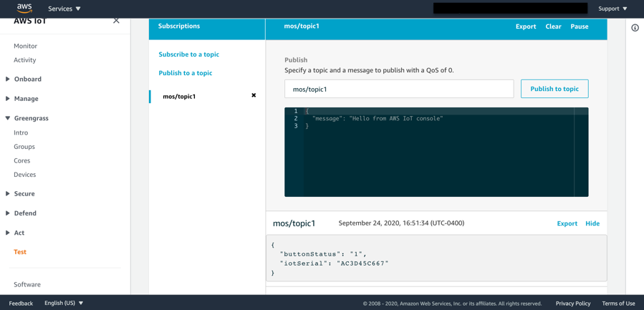Click line number 2 in the editor
Viewport: 644px width, 310px height.
point(296,118)
